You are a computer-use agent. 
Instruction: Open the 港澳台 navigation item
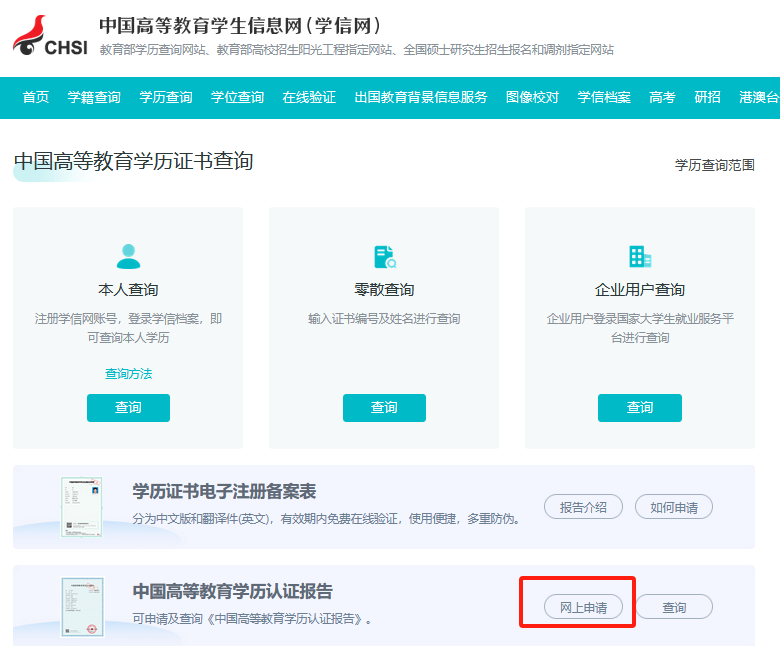(759, 97)
